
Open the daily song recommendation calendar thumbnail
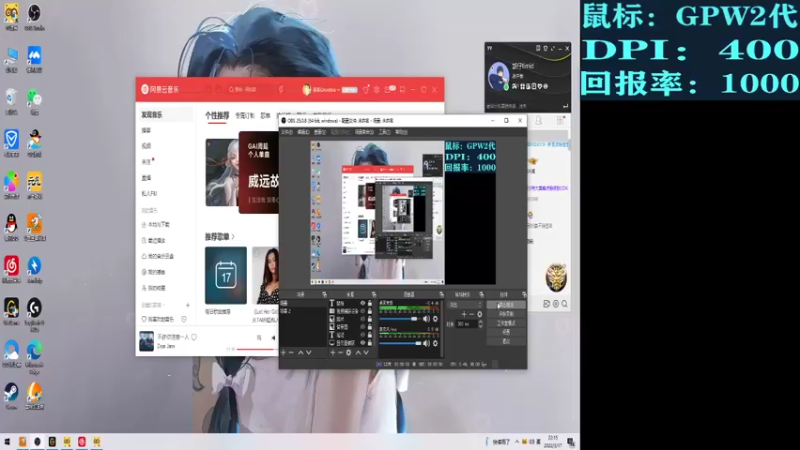(x=226, y=276)
